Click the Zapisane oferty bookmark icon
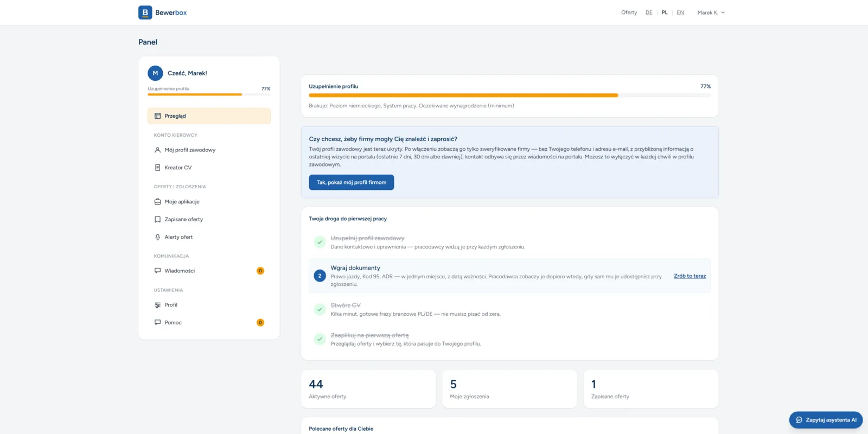This screenshot has height=434, width=868. (157, 219)
